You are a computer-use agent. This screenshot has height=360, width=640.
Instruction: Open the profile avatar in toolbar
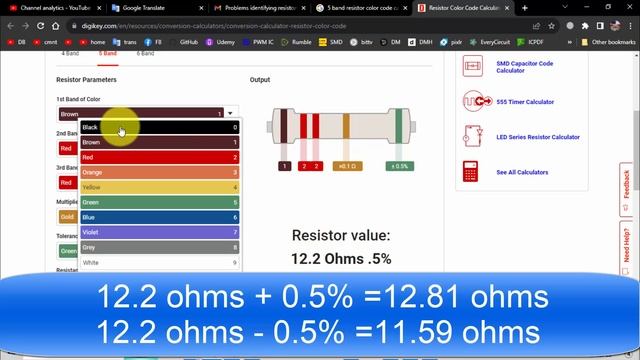pyautogui.click(x=615, y=26)
